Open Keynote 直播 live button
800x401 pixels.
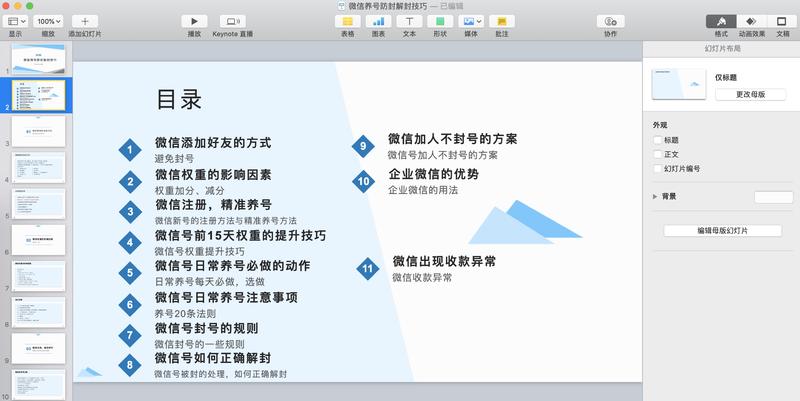[233, 21]
